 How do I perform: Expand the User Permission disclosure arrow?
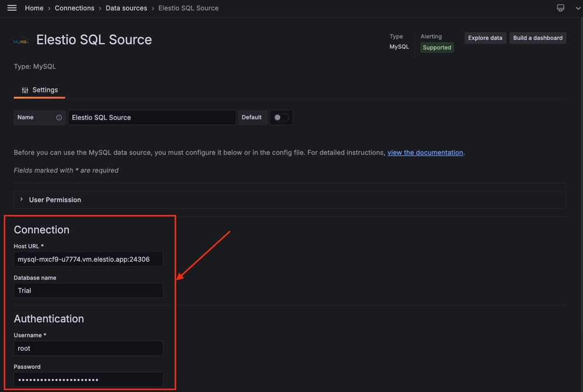22,199
